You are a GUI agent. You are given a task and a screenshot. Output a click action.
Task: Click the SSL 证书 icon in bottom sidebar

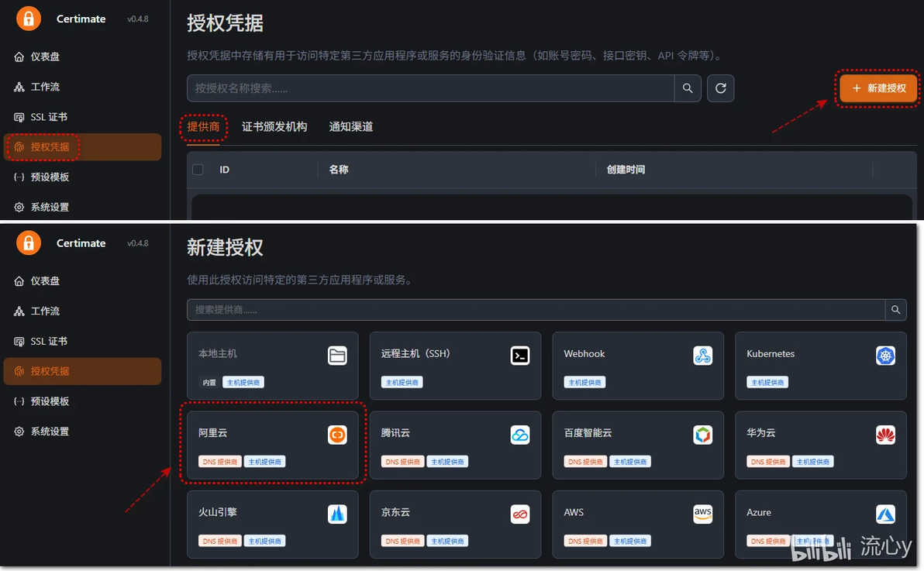click(x=19, y=341)
